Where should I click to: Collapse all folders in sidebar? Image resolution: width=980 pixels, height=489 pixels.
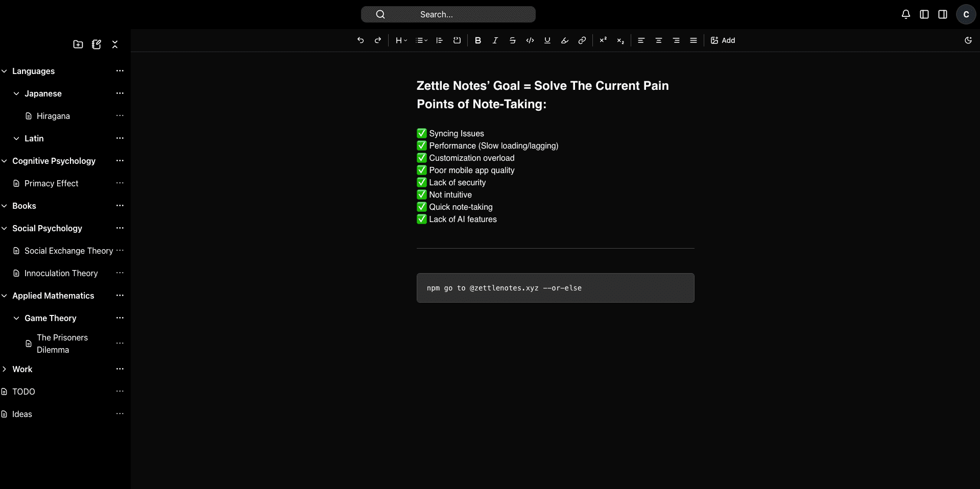[x=115, y=44]
